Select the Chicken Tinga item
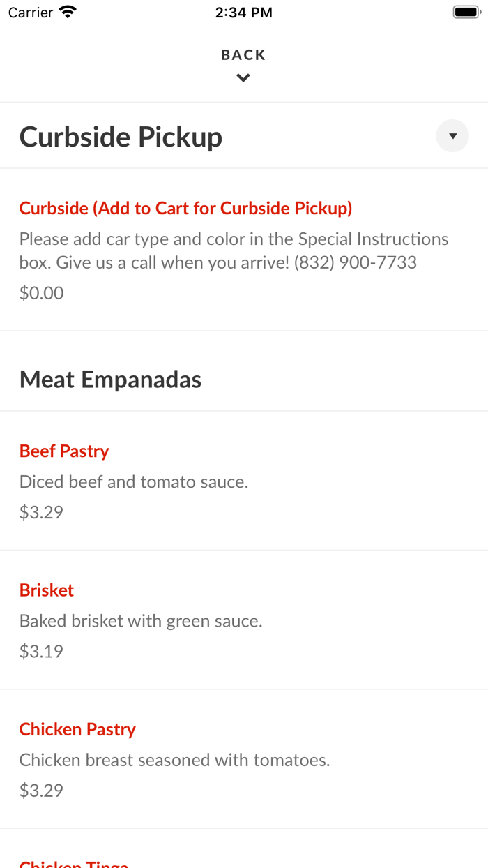Image resolution: width=488 pixels, height=868 pixels. tap(73, 864)
